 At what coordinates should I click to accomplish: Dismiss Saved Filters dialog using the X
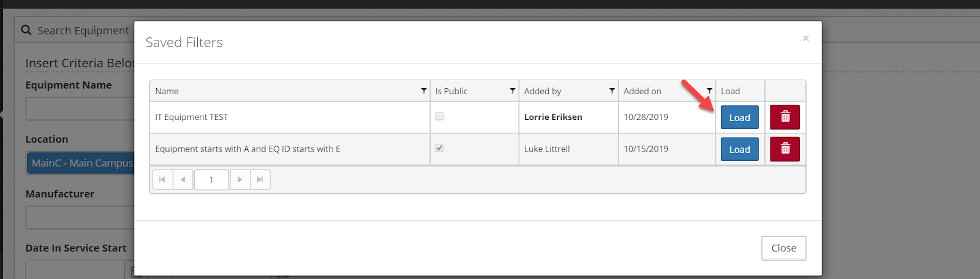tap(805, 39)
